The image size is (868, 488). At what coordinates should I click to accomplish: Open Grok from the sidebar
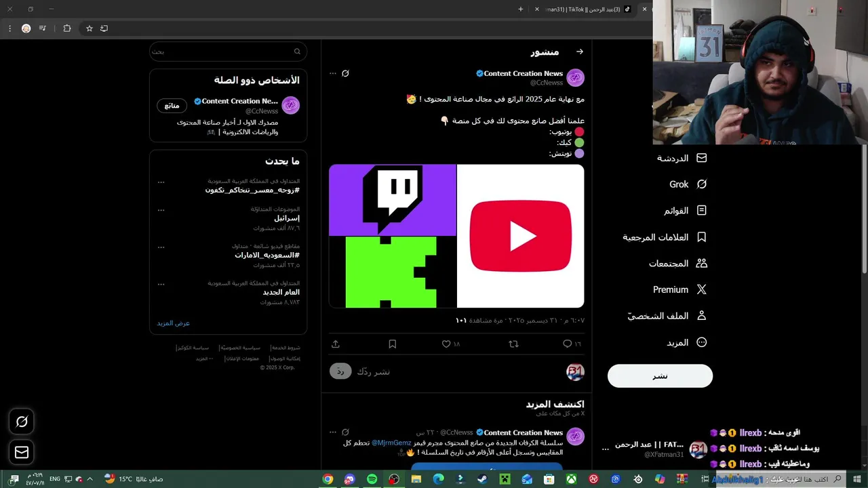pyautogui.click(x=688, y=184)
